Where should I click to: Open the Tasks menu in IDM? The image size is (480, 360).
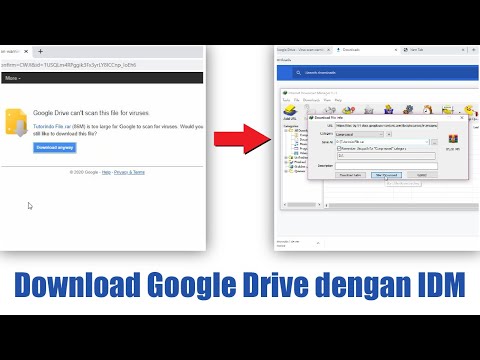pos(286,100)
